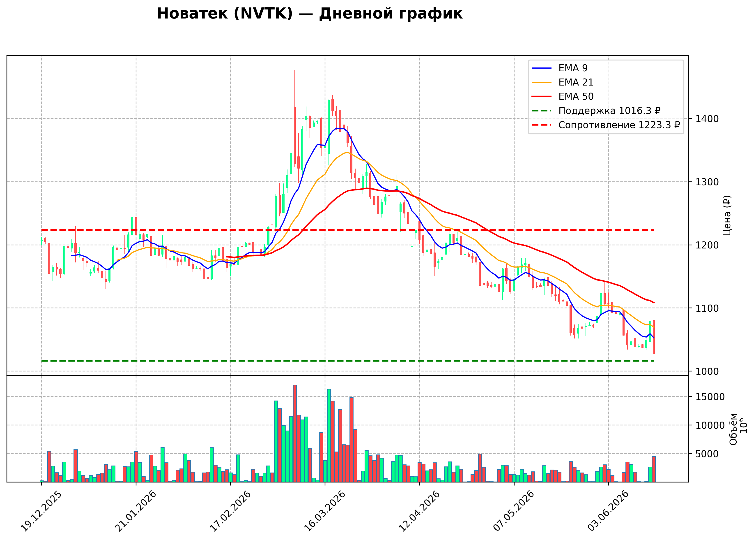Click the last red volume bar on the right
This screenshot has height=540, width=756.
coord(654,469)
